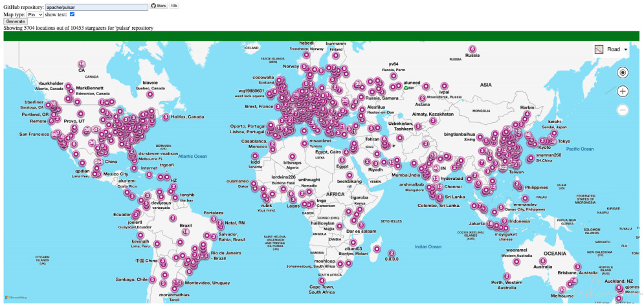
Task: Select the msaadawi Tunisia pin
Action: [x=304, y=144]
